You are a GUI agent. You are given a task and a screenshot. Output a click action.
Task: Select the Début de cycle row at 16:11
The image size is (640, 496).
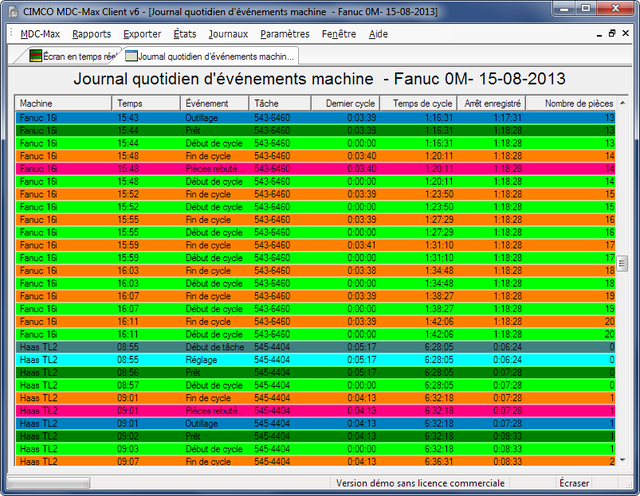316,334
